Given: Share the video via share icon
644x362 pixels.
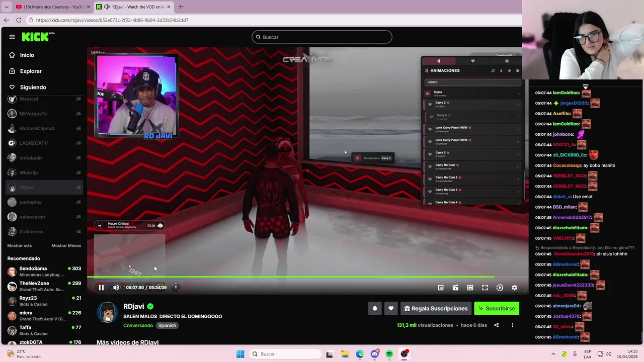Looking at the screenshot, I should (x=496, y=325).
